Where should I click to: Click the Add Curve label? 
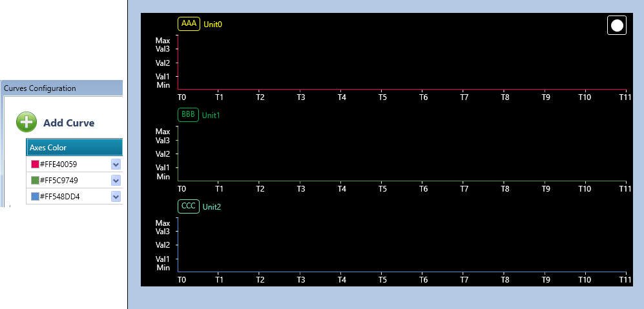point(68,123)
